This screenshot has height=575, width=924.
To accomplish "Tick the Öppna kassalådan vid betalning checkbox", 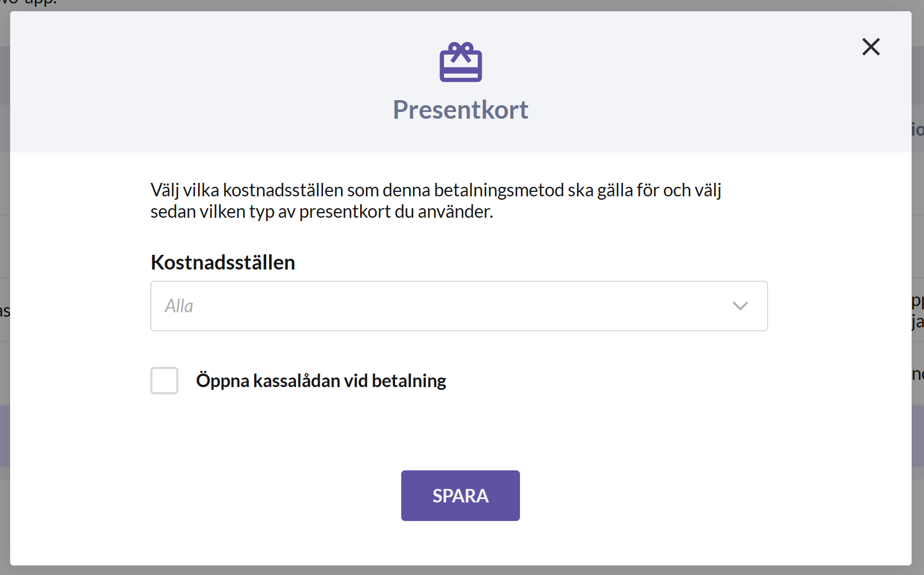I will (x=164, y=380).
